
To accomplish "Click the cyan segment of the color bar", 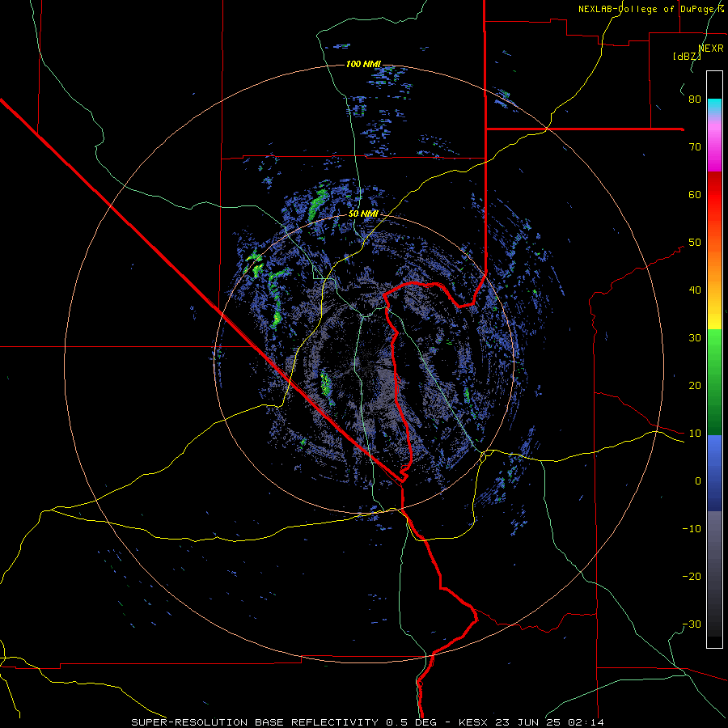I will [x=714, y=106].
